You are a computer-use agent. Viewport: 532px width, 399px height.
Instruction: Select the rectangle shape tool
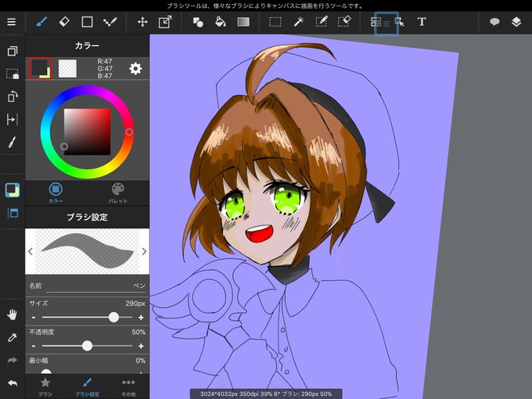(87, 22)
